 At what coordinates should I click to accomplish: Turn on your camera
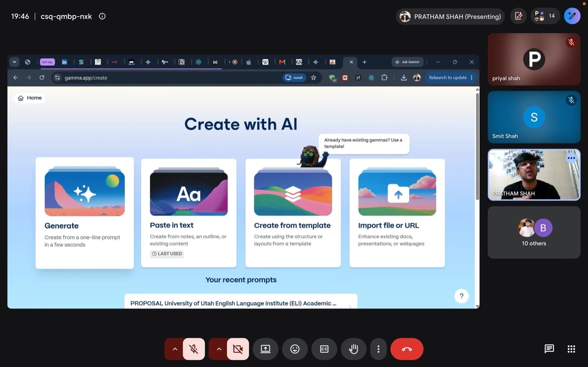(238, 349)
